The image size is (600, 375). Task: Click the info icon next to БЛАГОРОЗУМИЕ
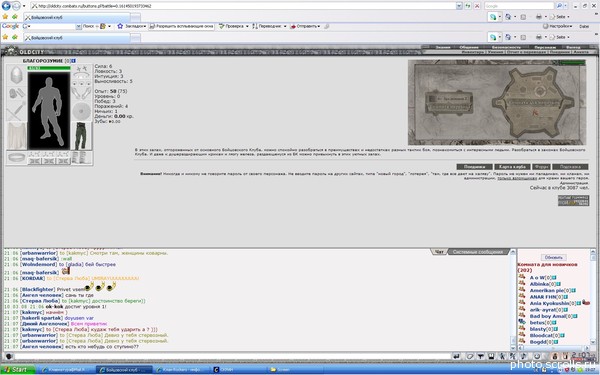[x=73, y=61]
